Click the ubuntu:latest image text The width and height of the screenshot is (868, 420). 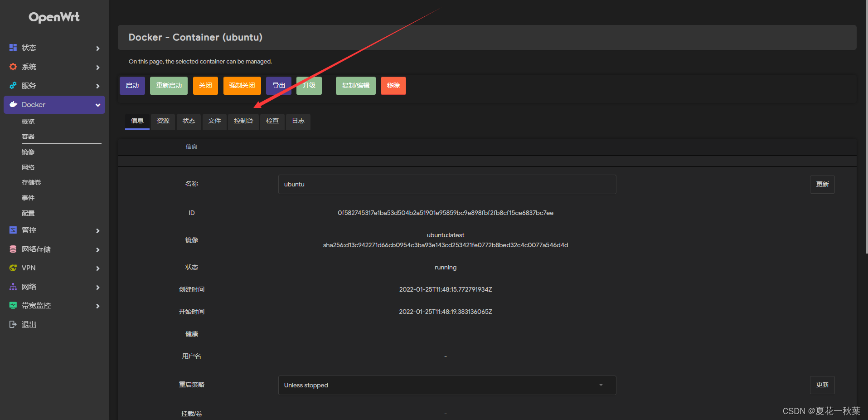click(x=446, y=235)
